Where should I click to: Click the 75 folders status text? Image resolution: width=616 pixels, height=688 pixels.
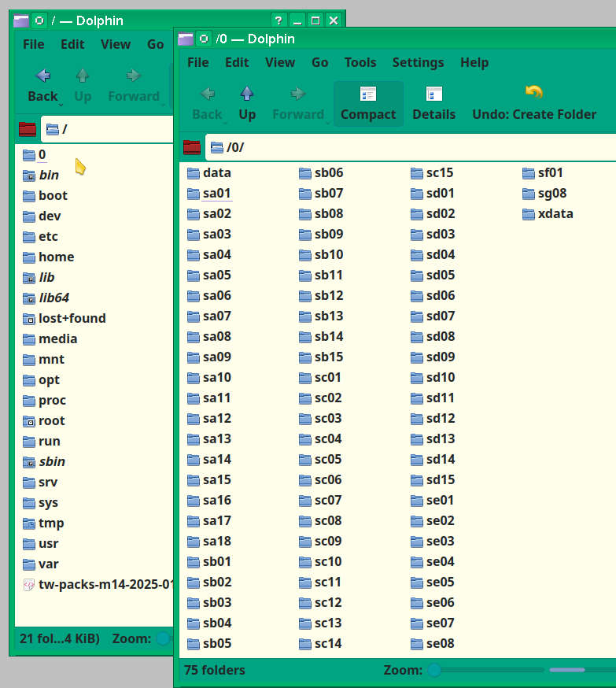(x=215, y=670)
